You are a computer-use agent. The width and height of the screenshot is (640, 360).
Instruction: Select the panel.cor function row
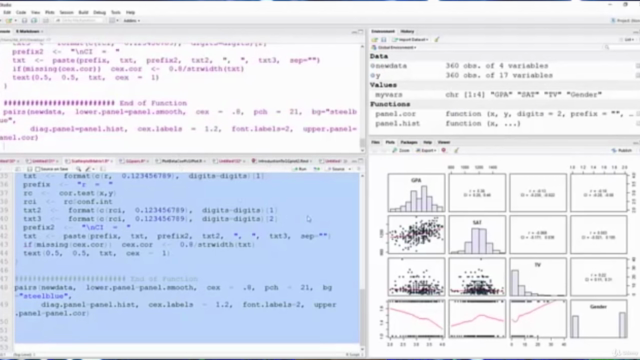pos(504,114)
